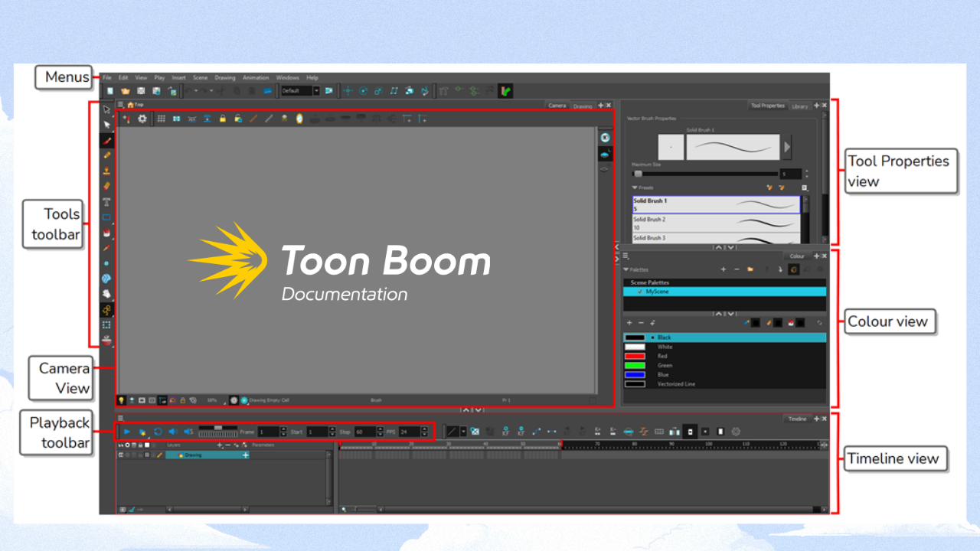The height and width of the screenshot is (551, 980).
Task: Expand the brush preview arrow button
Action: [x=787, y=147]
